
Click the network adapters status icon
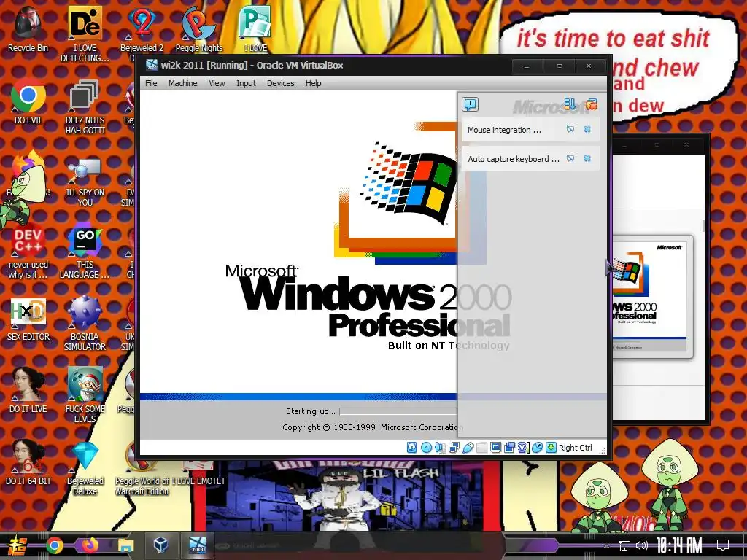coord(454,447)
